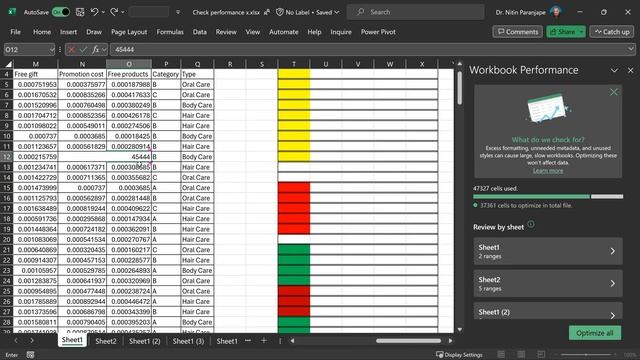640x360 pixels.
Task: Expand the Sheet1 (2) entry
Action: (548, 311)
